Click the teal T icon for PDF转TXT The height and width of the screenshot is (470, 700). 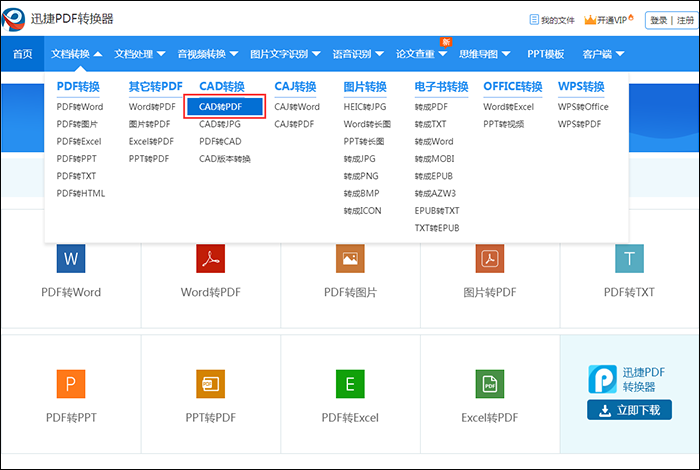629,258
